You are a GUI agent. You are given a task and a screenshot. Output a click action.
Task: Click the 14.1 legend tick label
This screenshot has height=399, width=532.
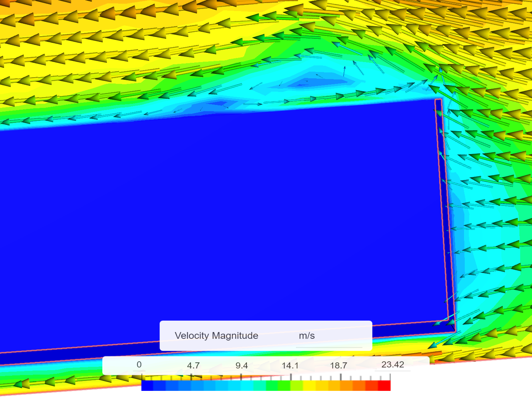[x=290, y=366]
